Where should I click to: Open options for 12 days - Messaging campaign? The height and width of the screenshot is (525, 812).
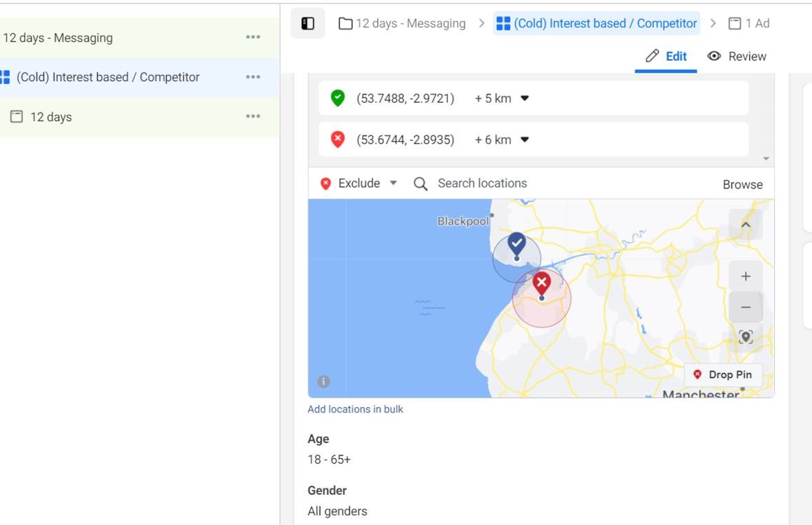click(x=253, y=37)
